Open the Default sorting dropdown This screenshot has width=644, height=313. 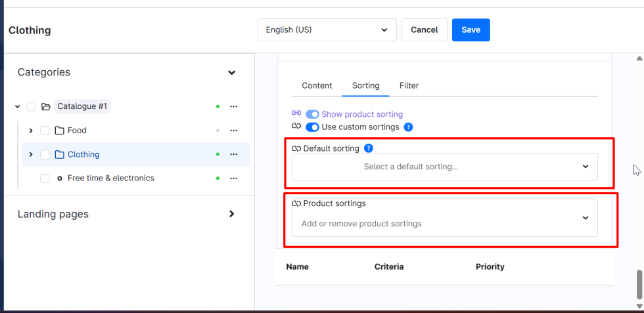(444, 167)
